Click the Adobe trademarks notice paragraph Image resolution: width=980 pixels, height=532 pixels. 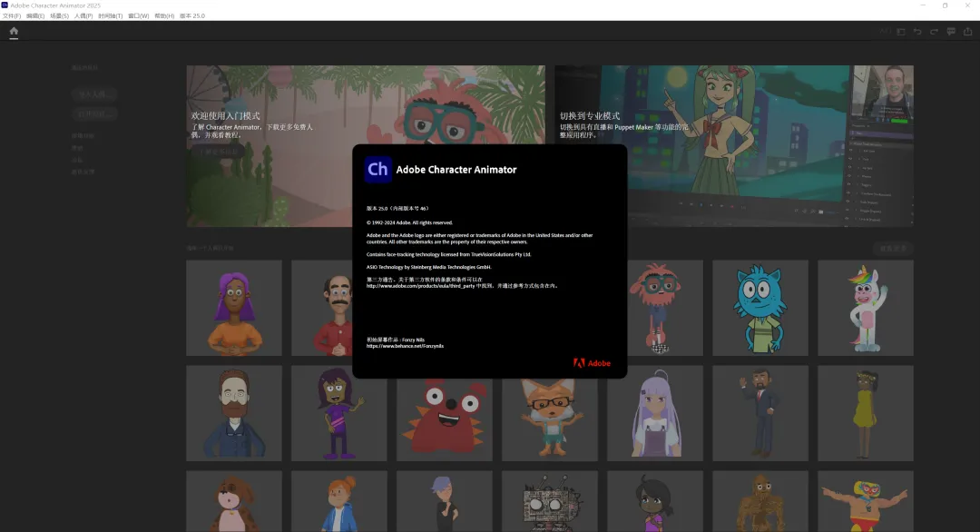coord(479,239)
